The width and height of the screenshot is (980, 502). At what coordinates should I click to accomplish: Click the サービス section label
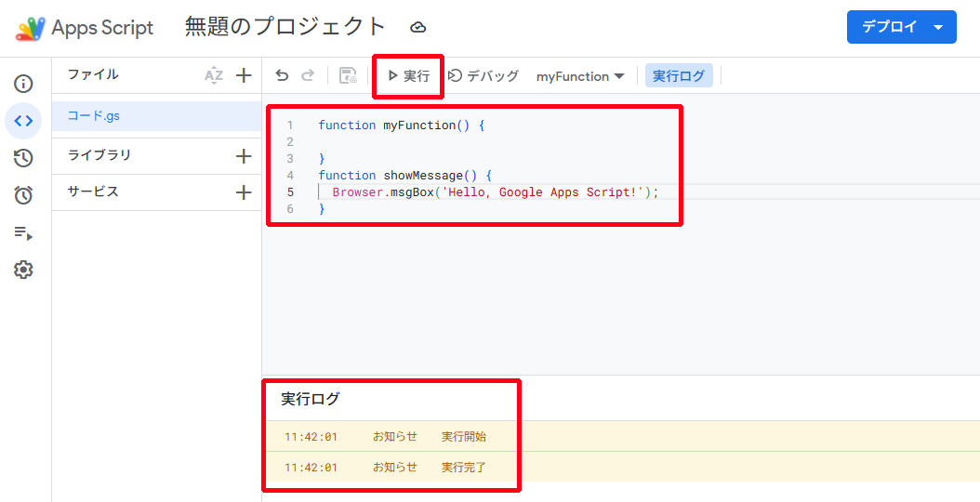[92, 192]
